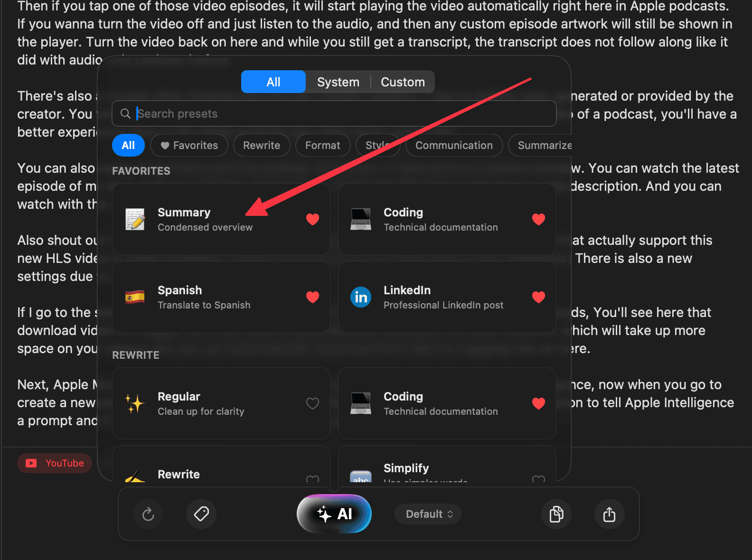The height and width of the screenshot is (560, 752).
Task: Choose the LinkedIn Professional post preset
Action: coord(447,297)
